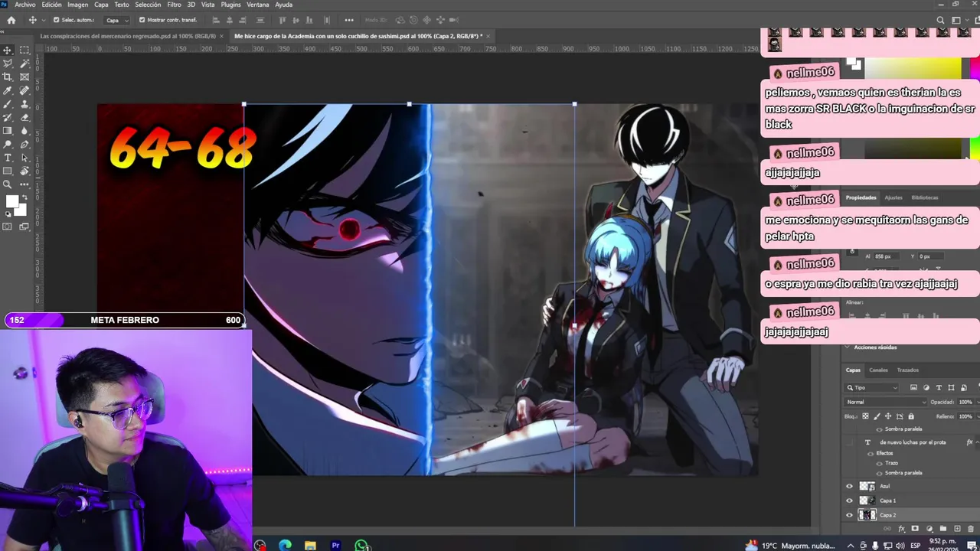The height and width of the screenshot is (551, 980).
Task: Open the Ventana menu
Action: point(257,5)
